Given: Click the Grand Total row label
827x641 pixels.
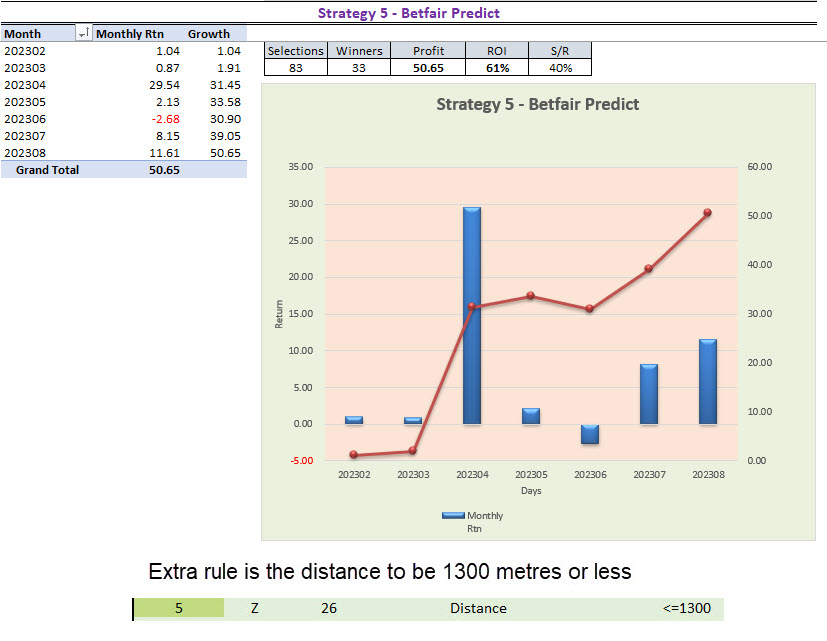Looking at the screenshot, I should pos(47,170).
